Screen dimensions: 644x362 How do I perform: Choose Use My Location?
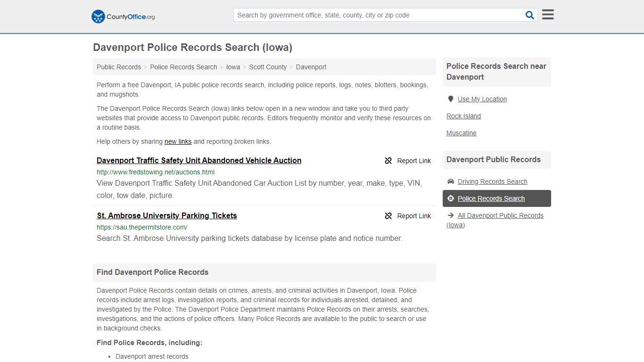482,99
